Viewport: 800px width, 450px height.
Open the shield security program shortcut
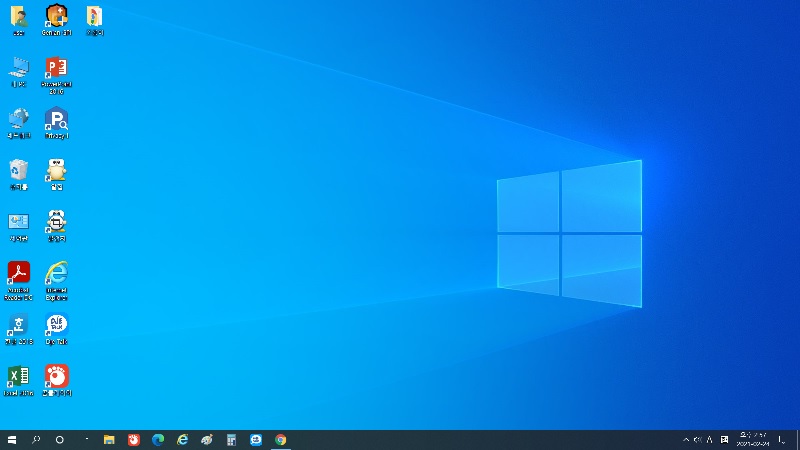pyautogui.click(x=57, y=20)
